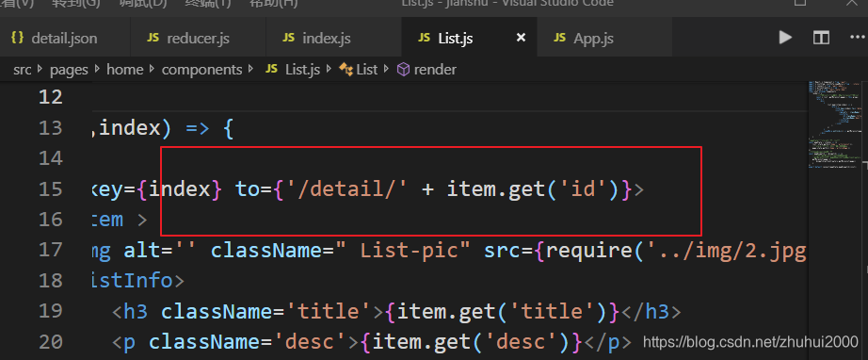868x360 pixels.
Task: Select pages in the breadcrumb
Action: (x=69, y=70)
